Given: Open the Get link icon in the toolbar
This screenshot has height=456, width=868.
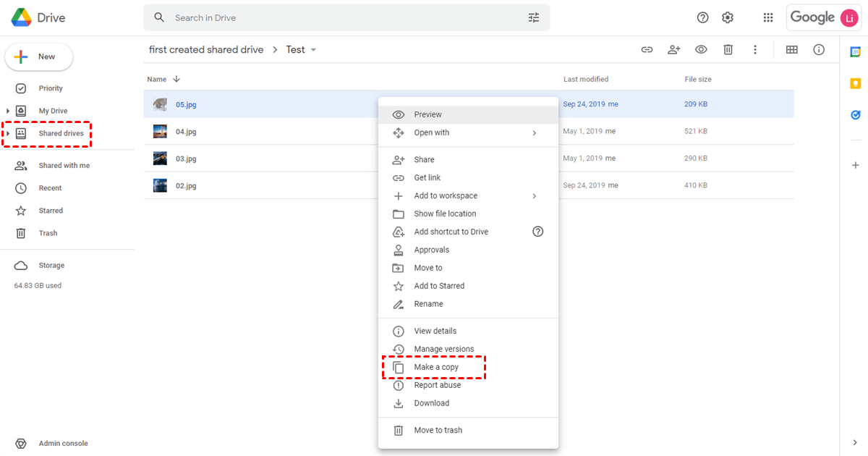Looking at the screenshot, I should pyautogui.click(x=646, y=49).
